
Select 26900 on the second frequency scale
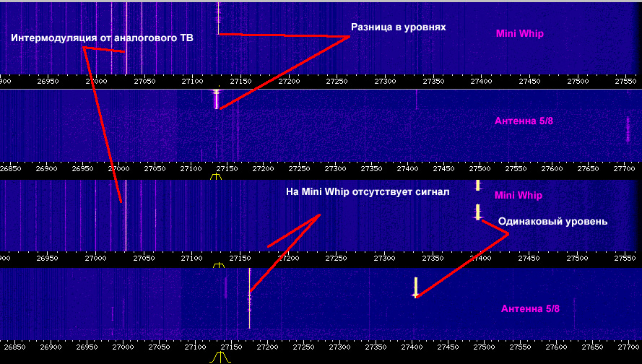tap(46, 168)
